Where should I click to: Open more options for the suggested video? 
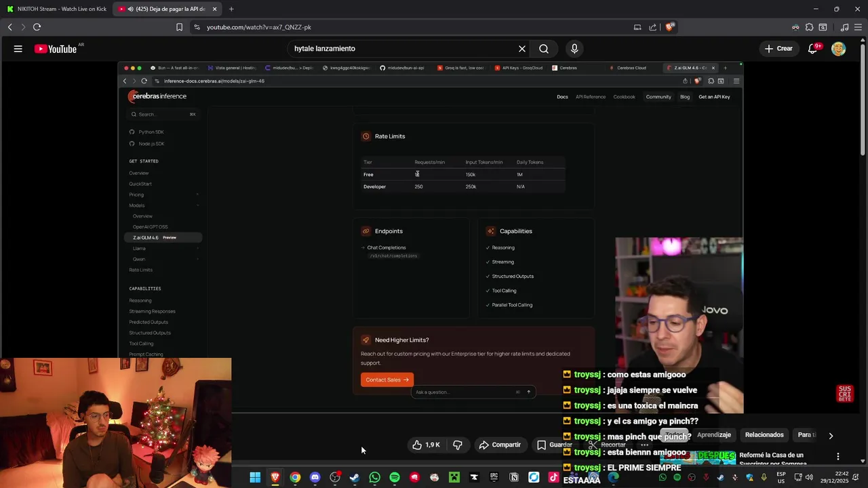pos(838,457)
